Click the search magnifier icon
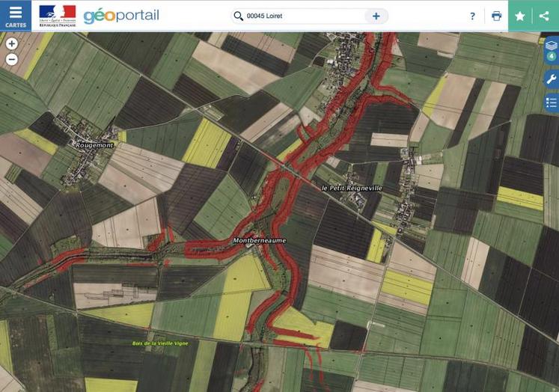Screen dimensions: 559x392 pos(239,16)
